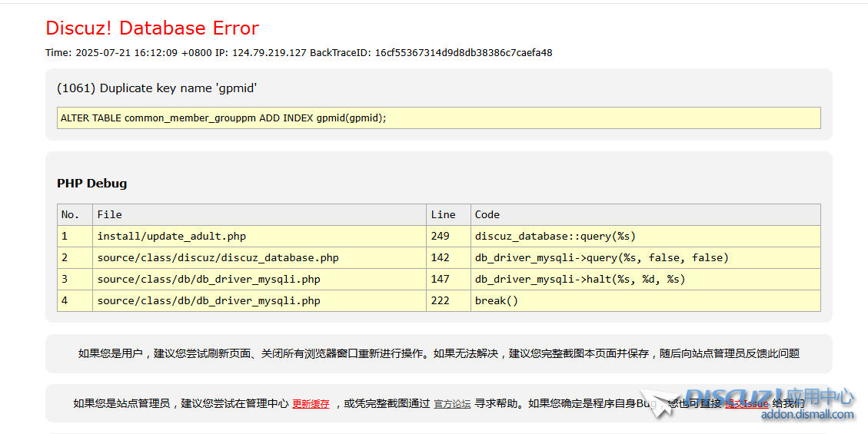
Task: Select line number 142 cell
Action: pyautogui.click(x=448, y=257)
